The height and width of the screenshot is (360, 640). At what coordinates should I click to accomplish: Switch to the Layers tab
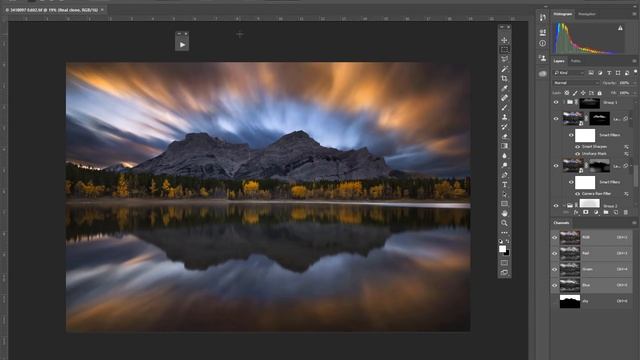tap(559, 61)
